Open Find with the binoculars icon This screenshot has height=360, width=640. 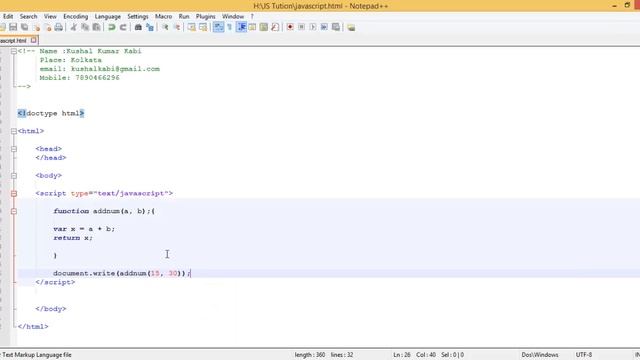[x=138, y=27]
